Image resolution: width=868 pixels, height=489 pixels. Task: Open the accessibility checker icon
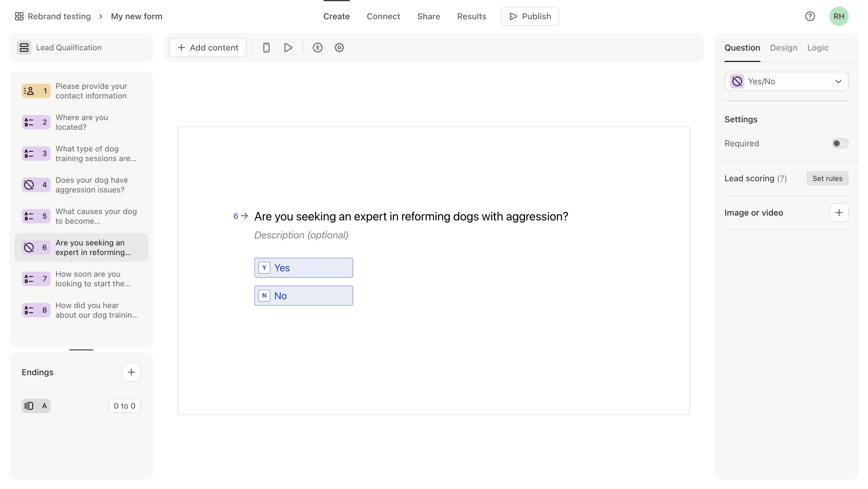click(x=317, y=48)
